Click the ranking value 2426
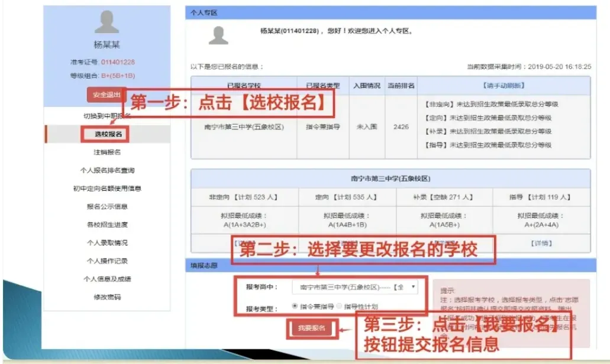610x364 pixels. point(401,126)
